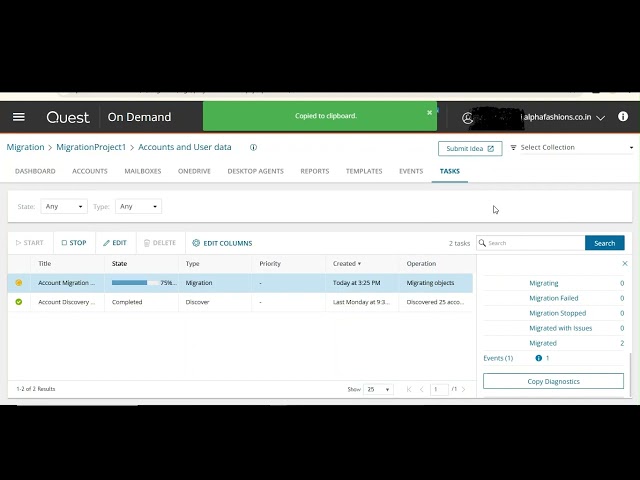640x480 pixels.
Task: Dismiss the Copied to clipboard notification
Action: 429,112
